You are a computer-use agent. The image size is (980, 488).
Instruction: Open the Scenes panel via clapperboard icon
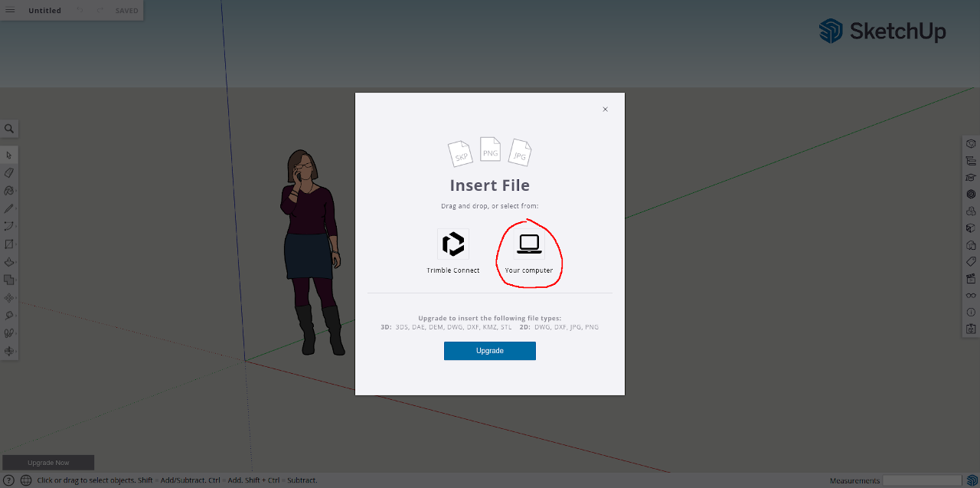pos(970,278)
